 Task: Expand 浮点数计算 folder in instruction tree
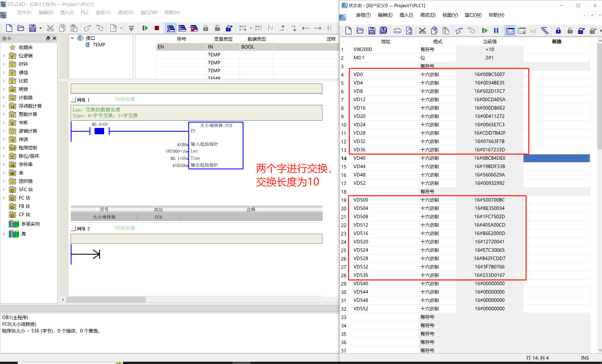tap(4, 106)
